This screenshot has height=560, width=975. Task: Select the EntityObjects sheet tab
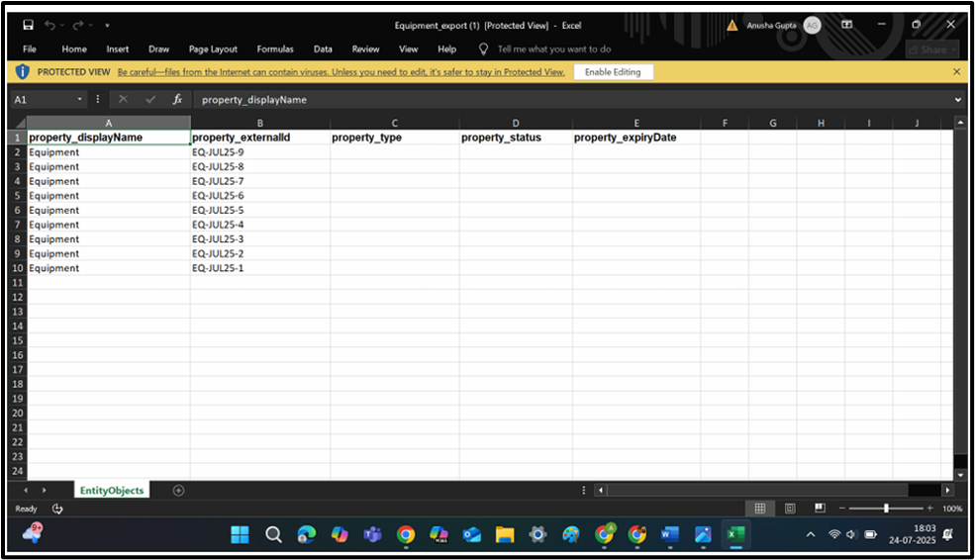point(112,491)
